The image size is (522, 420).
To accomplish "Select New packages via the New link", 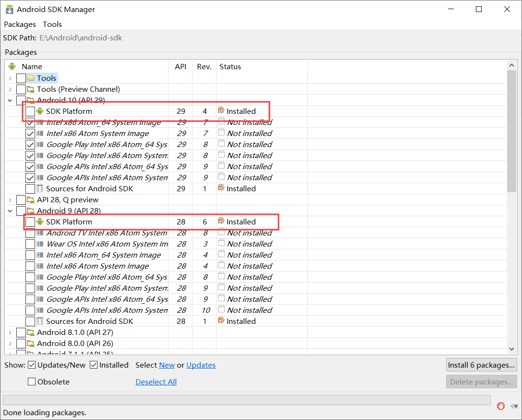I will click(x=167, y=365).
